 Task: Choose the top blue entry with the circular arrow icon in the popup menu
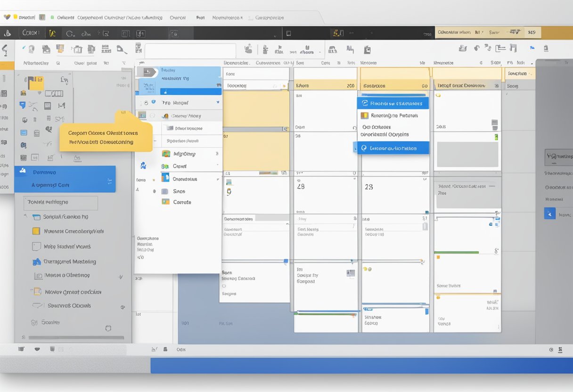tap(393, 103)
